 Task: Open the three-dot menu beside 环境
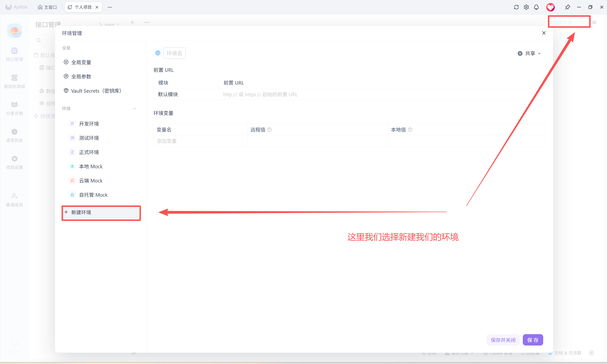[134, 108]
